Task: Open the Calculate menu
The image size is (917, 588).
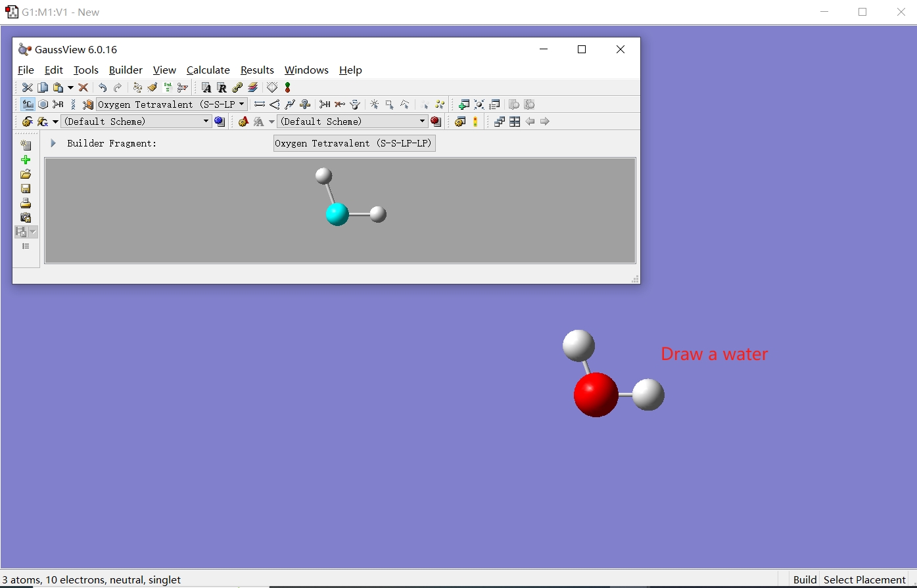Action: click(208, 70)
